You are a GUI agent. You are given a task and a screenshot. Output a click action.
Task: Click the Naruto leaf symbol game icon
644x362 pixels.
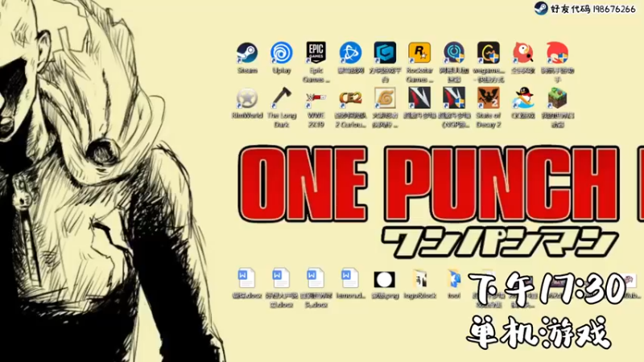(x=385, y=98)
